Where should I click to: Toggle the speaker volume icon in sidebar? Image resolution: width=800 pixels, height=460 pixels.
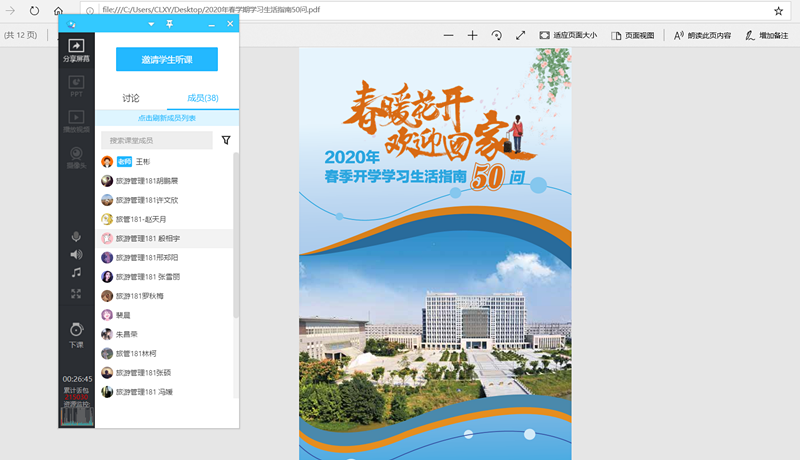(x=76, y=254)
